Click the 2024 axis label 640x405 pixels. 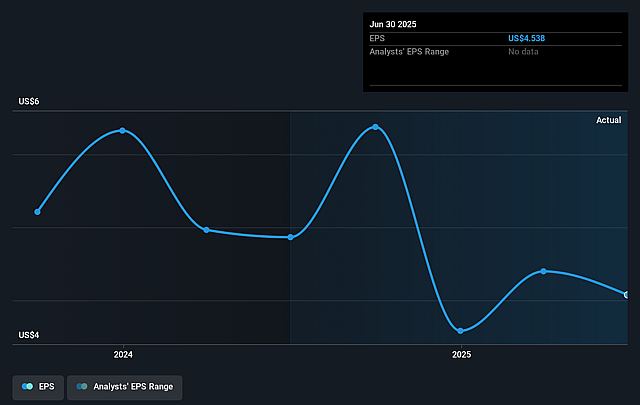[x=123, y=355]
